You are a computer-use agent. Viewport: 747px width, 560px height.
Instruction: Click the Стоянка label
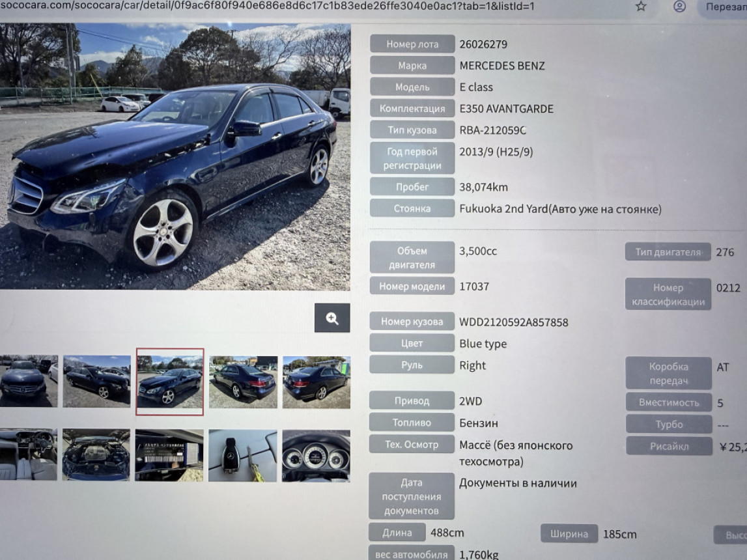coord(412,208)
